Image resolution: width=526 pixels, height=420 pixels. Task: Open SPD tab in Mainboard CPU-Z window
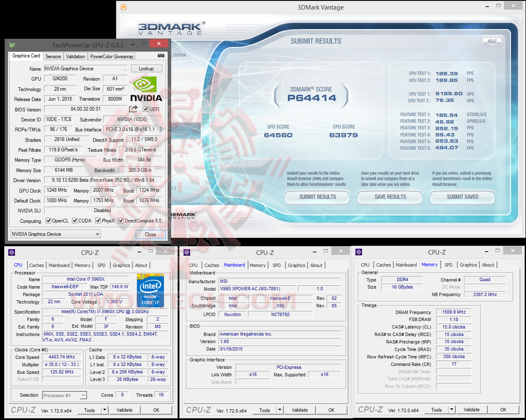(x=277, y=265)
